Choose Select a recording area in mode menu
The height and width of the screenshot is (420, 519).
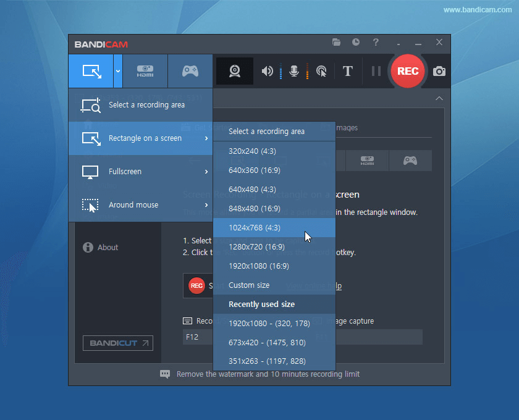point(141,105)
